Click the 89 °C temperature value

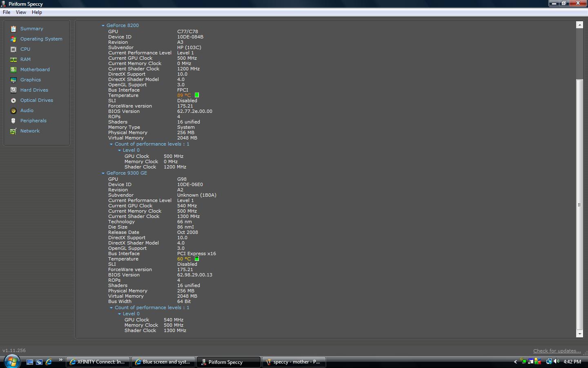click(184, 95)
